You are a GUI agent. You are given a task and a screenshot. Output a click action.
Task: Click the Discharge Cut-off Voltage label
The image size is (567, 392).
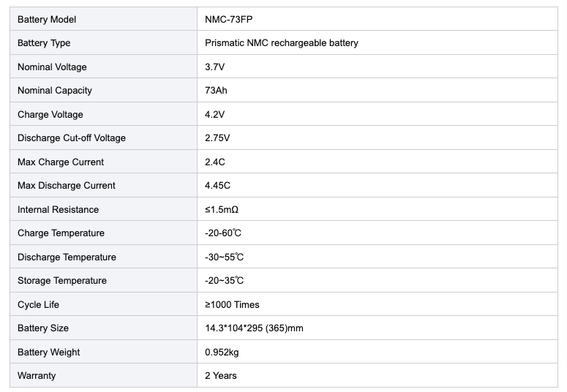pyautogui.click(x=72, y=137)
